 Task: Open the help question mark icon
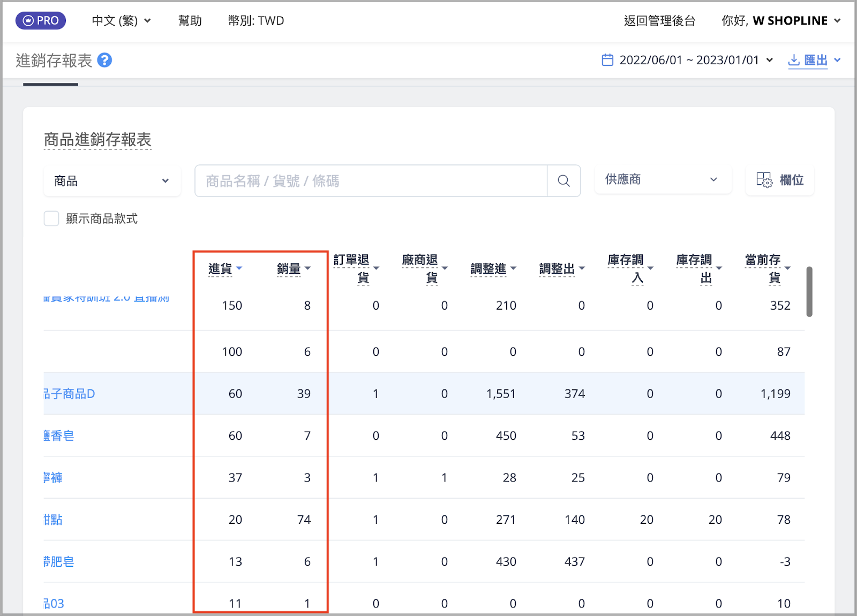coord(105,60)
